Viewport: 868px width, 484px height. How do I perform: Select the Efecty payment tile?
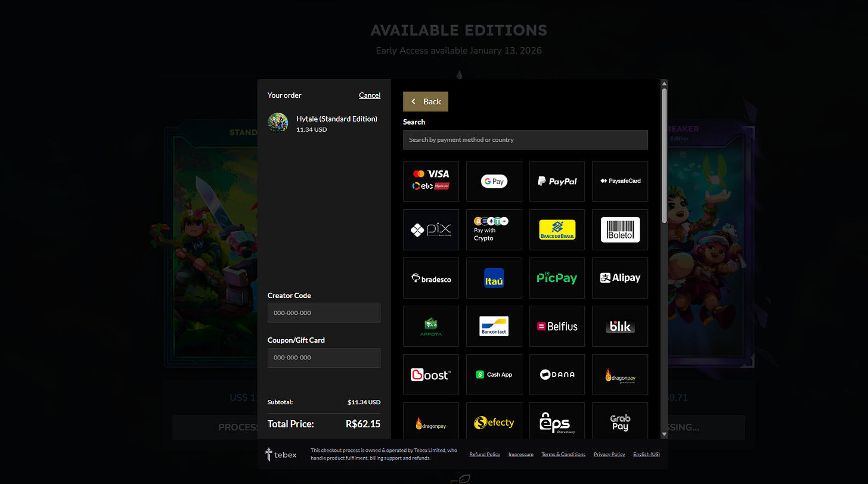[494, 421]
